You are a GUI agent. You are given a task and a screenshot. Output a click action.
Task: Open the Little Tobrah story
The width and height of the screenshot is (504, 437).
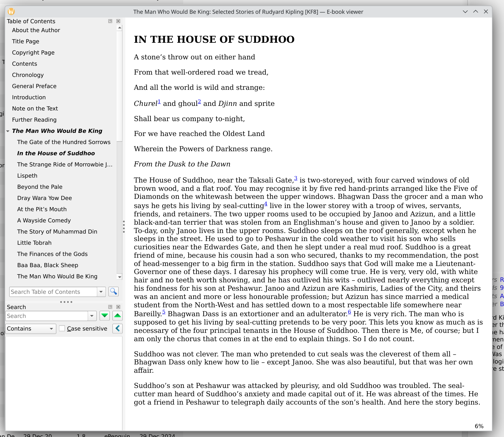click(34, 243)
